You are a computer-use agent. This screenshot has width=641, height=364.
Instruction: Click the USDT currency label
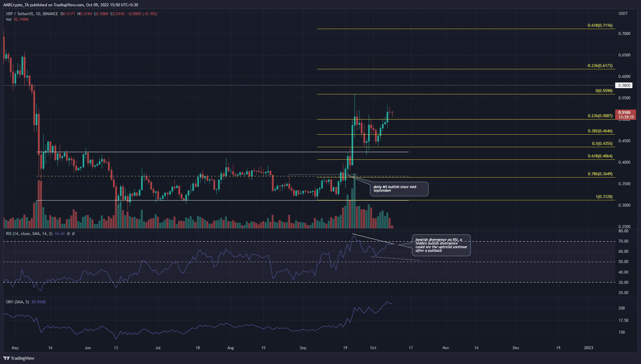(x=623, y=14)
